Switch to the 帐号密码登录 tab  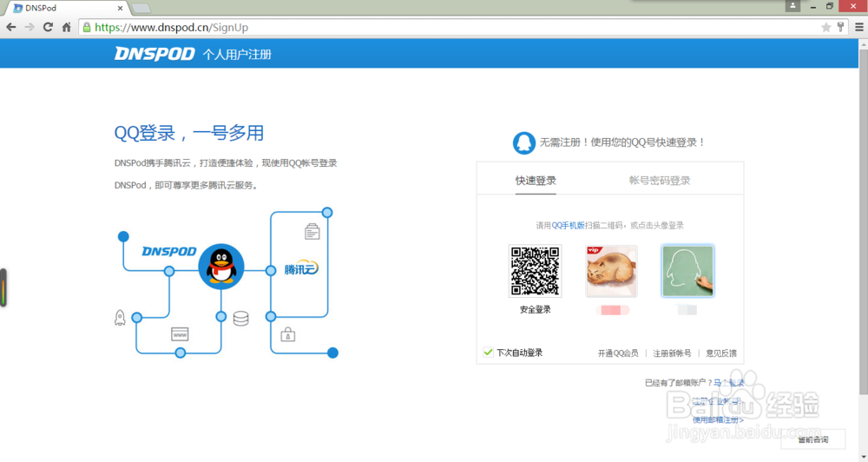point(660,181)
